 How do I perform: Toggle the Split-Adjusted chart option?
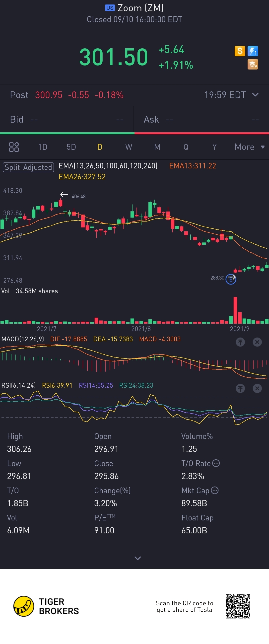click(28, 167)
